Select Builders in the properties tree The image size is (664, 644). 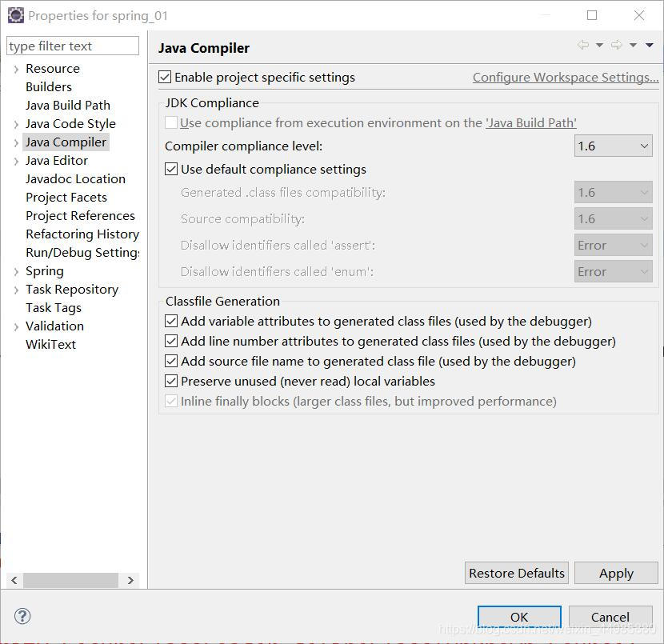[x=49, y=86]
